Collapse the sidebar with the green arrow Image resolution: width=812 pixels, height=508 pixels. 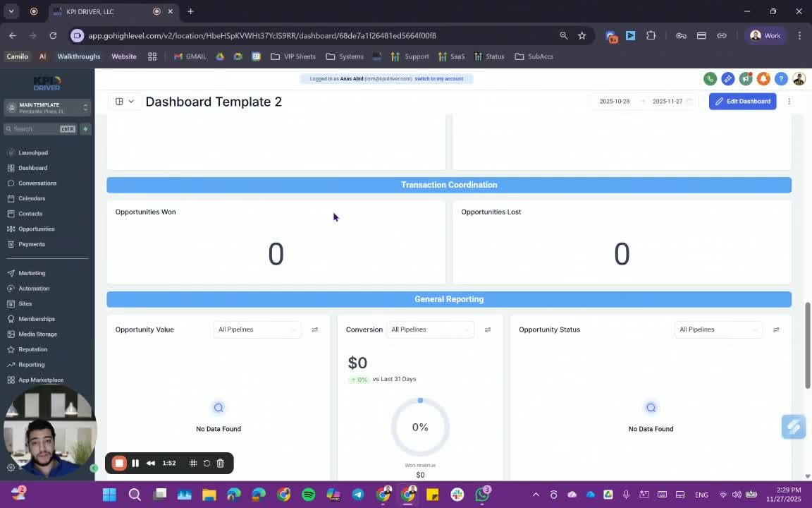pyautogui.click(x=94, y=468)
